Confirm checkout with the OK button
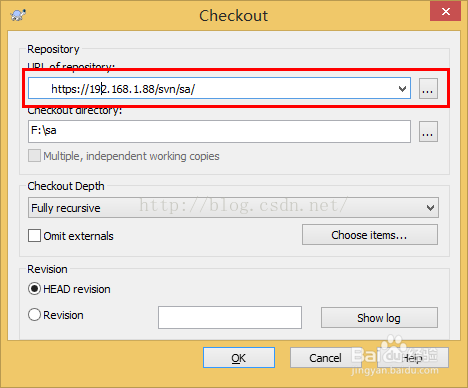The height and width of the screenshot is (388, 468). pyautogui.click(x=239, y=358)
